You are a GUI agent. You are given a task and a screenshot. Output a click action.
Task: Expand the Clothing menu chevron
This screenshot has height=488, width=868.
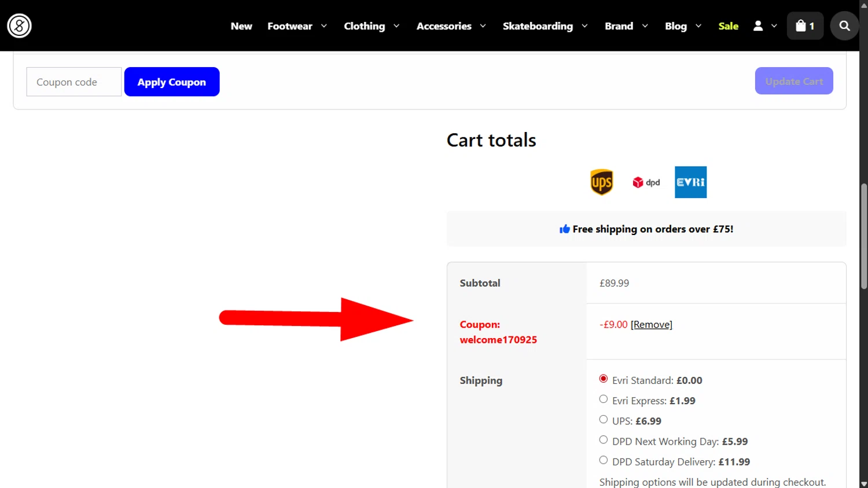(396, 26)
